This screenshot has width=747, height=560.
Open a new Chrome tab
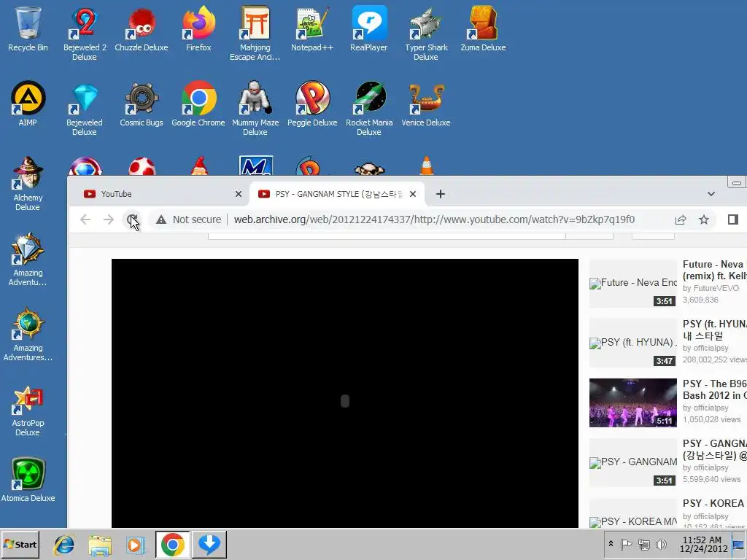click(x=441, y=194)
